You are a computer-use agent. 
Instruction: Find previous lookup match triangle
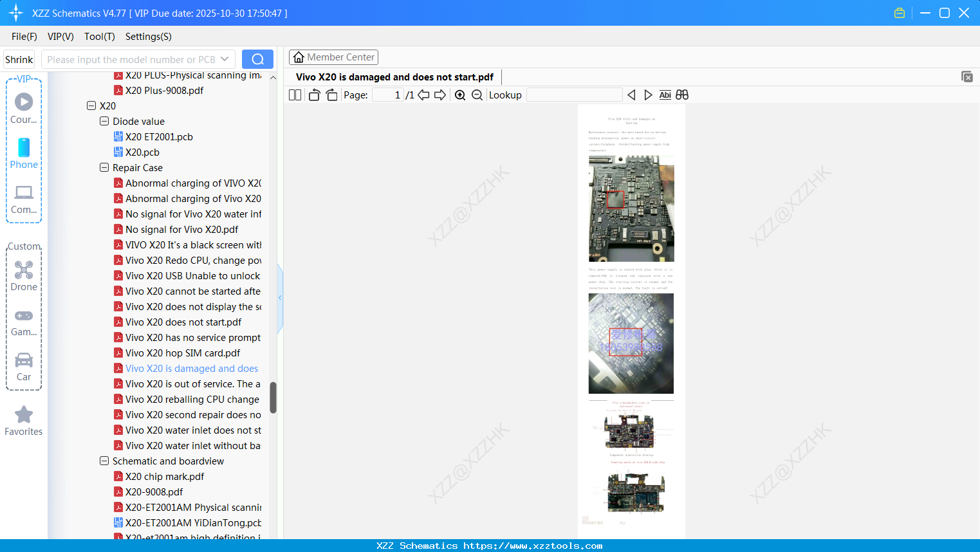point(631,95)
